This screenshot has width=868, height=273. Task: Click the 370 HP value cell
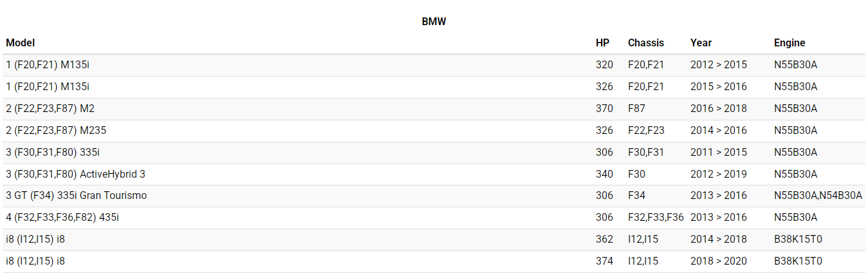(604, 109)
